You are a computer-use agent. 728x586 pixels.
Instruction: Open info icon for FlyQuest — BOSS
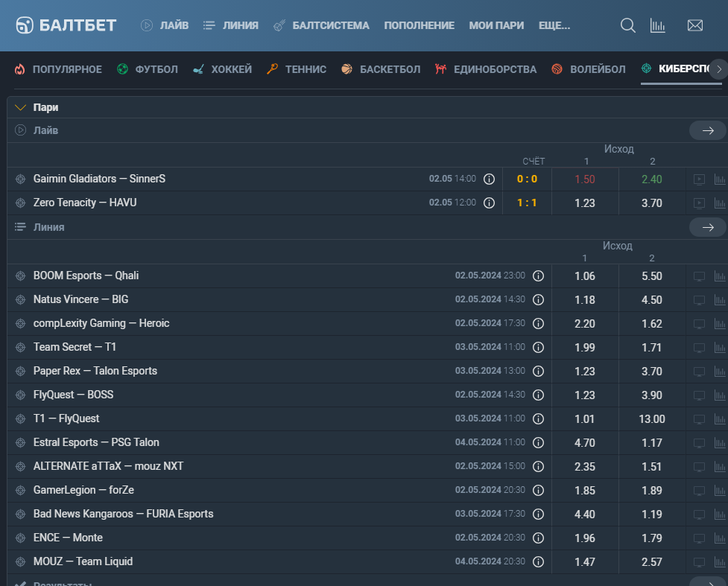(538, 395)
